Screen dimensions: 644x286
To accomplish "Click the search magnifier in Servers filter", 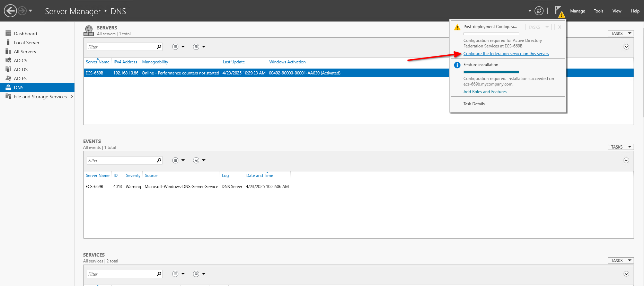I will 159,47.
